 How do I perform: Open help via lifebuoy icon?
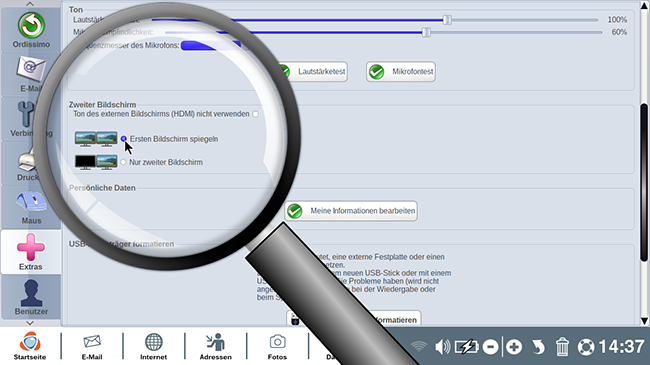(x=586, y=347)
